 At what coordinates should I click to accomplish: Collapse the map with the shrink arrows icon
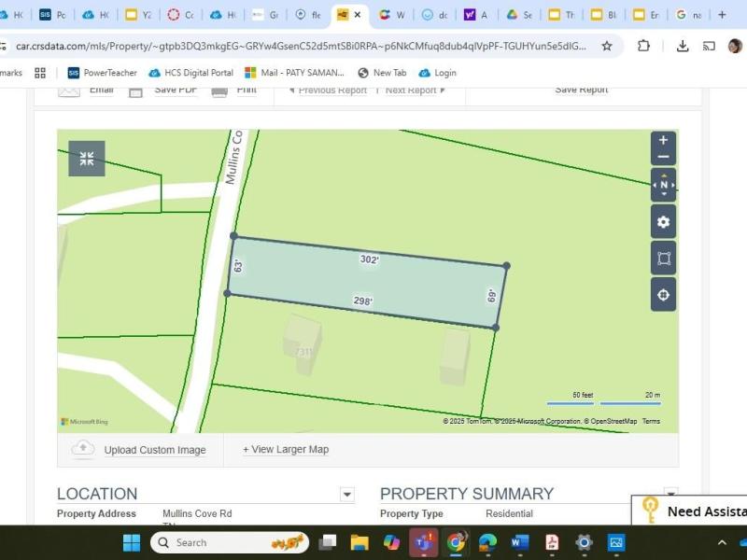pyautogui.click(x=87, y=159)
